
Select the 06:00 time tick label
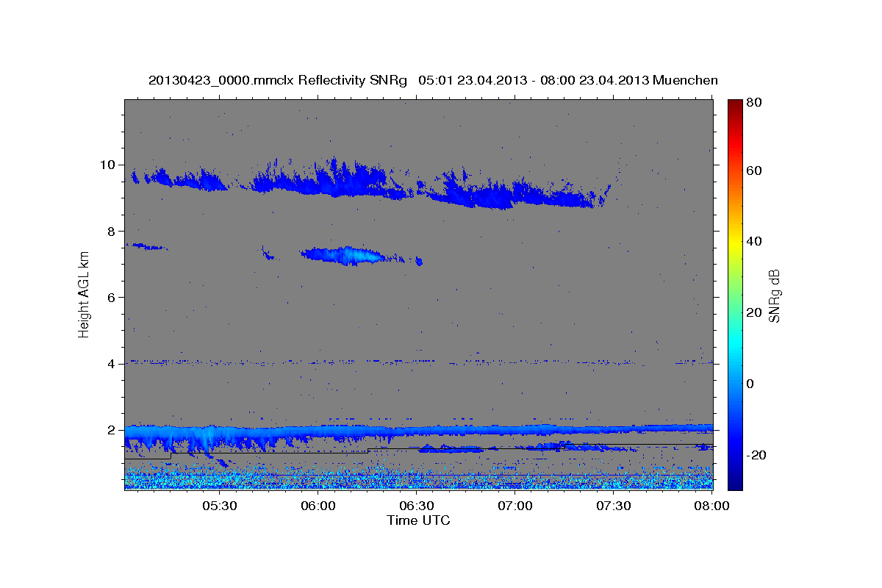tap(318, 506)
